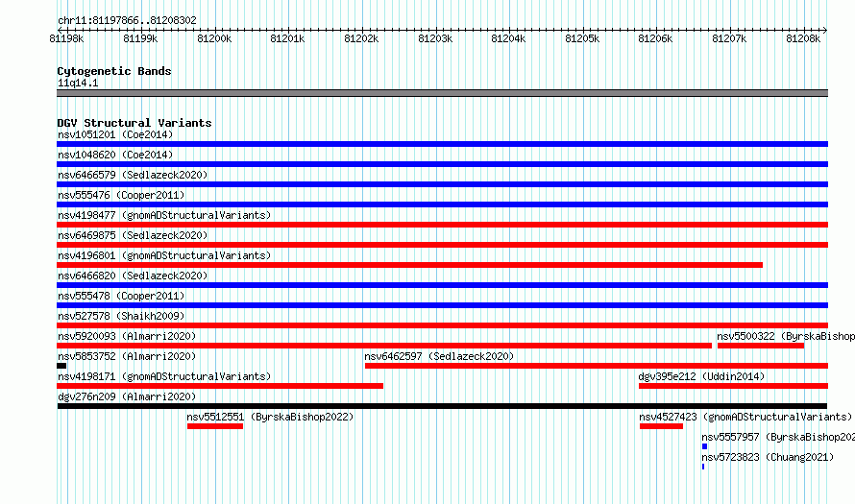Select the red bar under nsv4196801

point(409,265)
